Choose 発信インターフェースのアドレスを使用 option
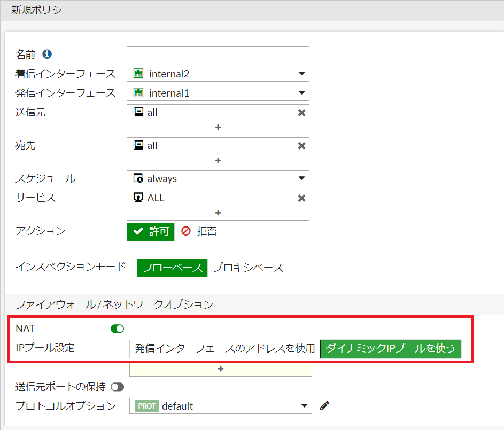The image size is (504, 430). (x=225, y=348)
